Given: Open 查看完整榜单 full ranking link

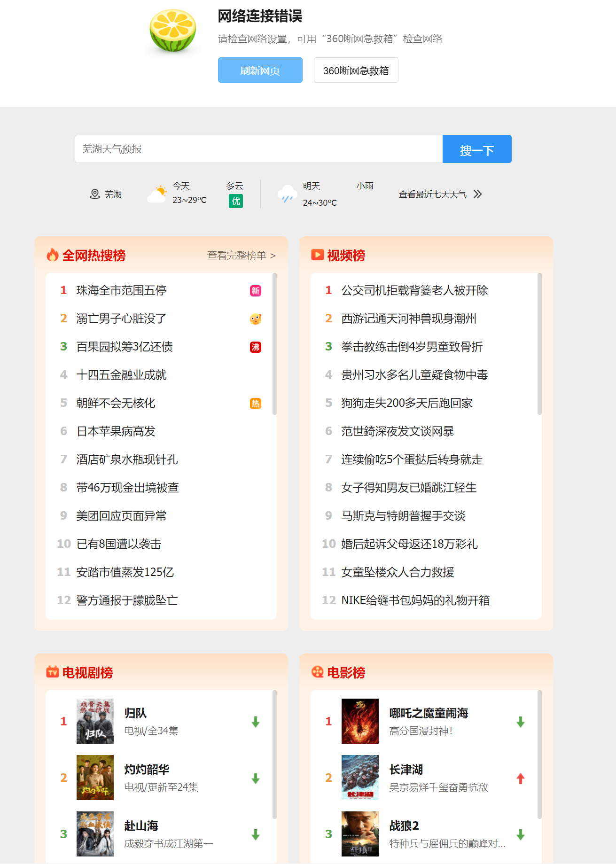Looking at the screenshot, I should [242, 255].
